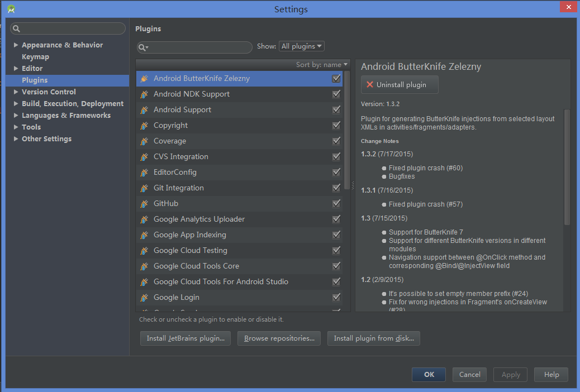Open the Show: All plugins dropdown
This screenshot has height=392, width=580.
pos(301,46)
